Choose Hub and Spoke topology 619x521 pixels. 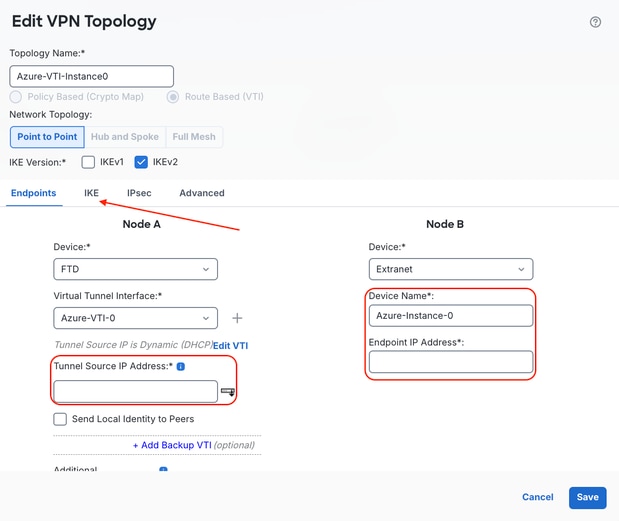pyautogui.click(x=125, y=137)
